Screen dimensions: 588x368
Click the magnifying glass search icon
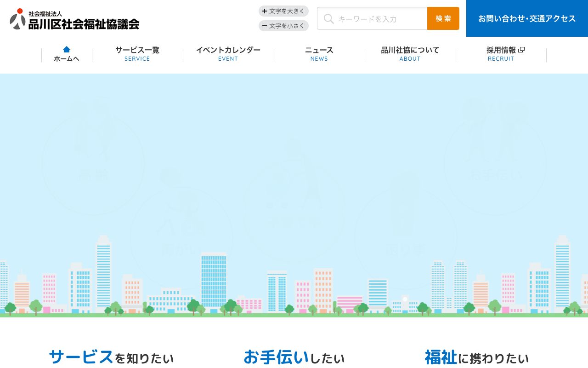pos(329,19)
